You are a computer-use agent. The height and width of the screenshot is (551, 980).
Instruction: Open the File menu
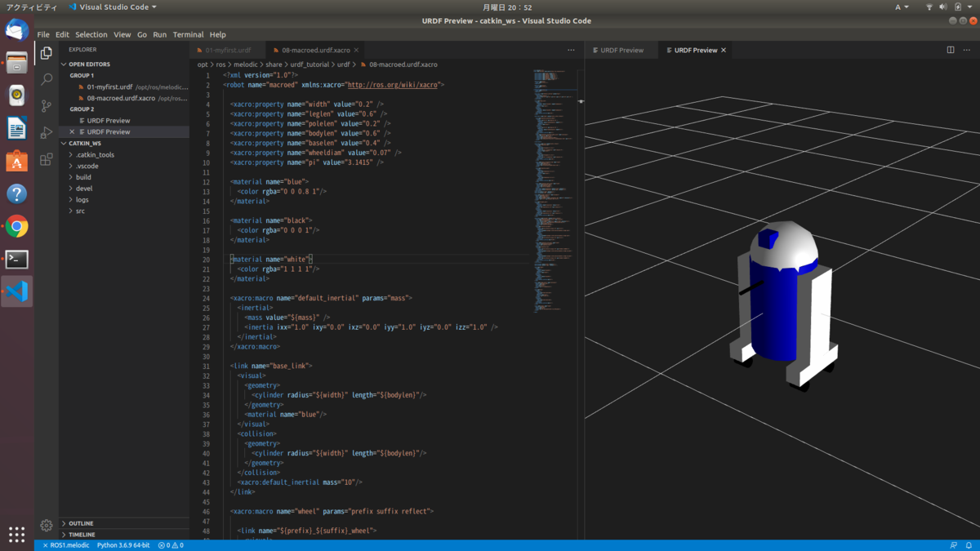click(x=43, y=35)
